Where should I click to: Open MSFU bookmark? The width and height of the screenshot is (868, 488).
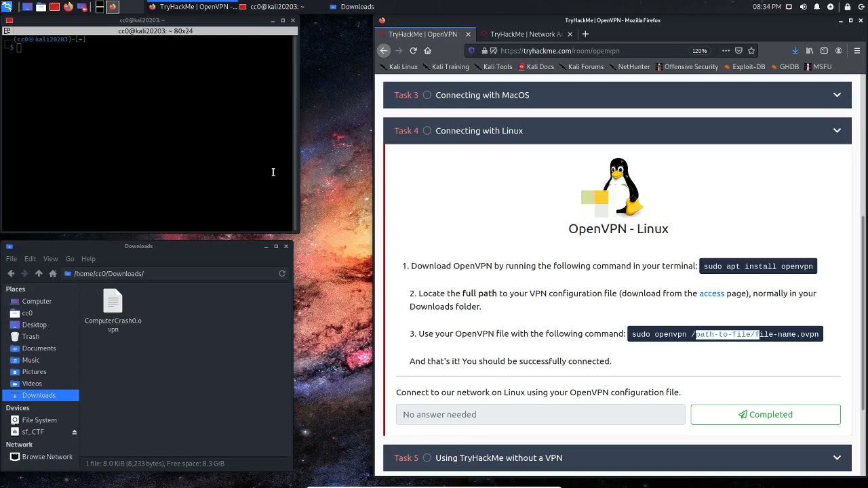pyautogui.click(x=817, y=67)
